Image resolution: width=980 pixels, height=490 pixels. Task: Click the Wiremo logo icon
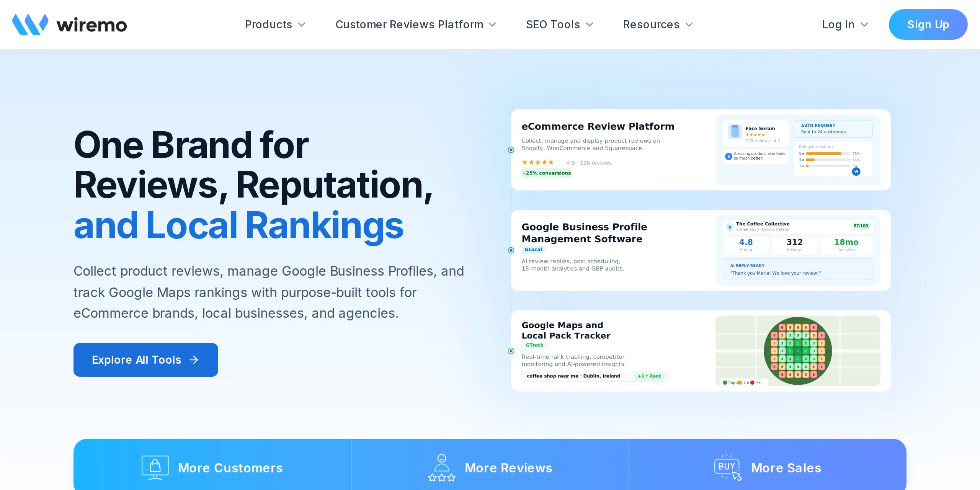point(30,24)
